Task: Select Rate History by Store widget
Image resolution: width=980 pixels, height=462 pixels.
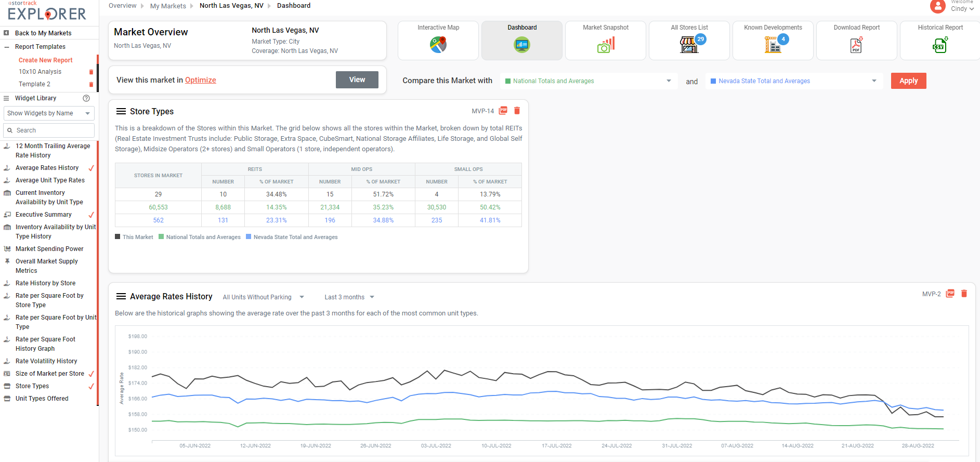Action: coord(46,283)
